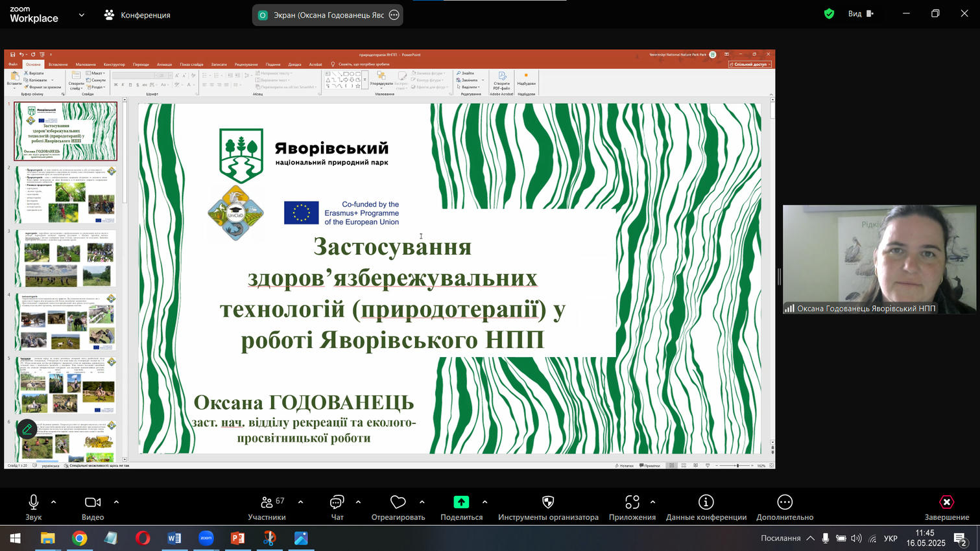Select slide 4 thumbnail with horse photos
The height and width of the screenshot is (551, 980).
(x=66, y=322)
